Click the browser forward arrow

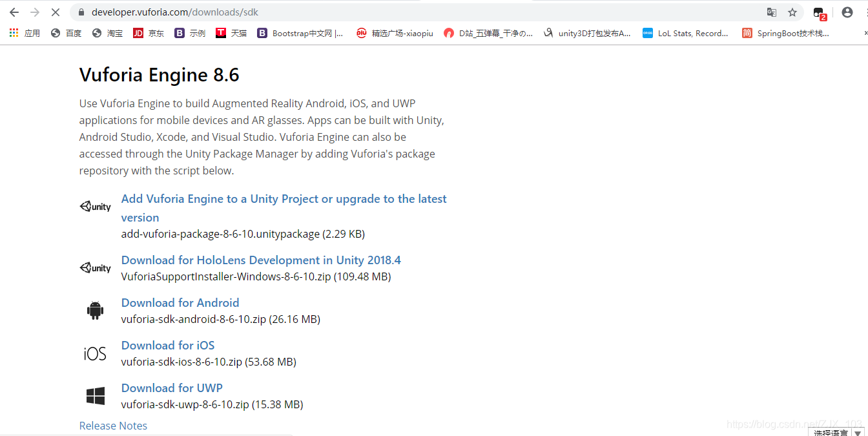coord(35,12)
